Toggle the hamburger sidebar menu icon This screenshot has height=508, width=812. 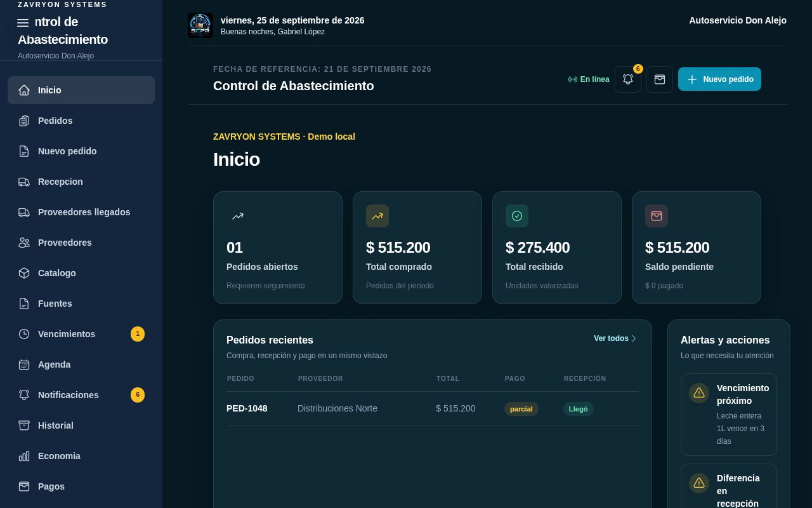pyautogui.click(x=23, y=23)
